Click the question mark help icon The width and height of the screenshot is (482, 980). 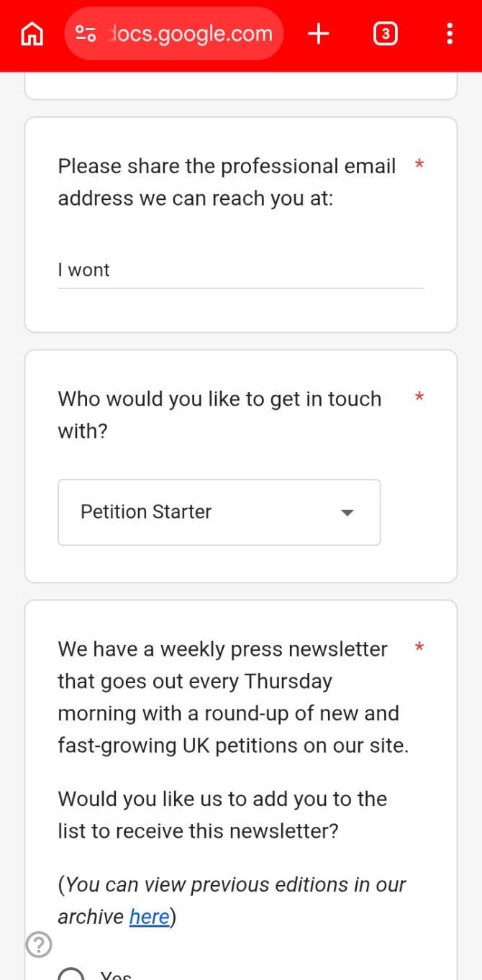coord(39,944)
